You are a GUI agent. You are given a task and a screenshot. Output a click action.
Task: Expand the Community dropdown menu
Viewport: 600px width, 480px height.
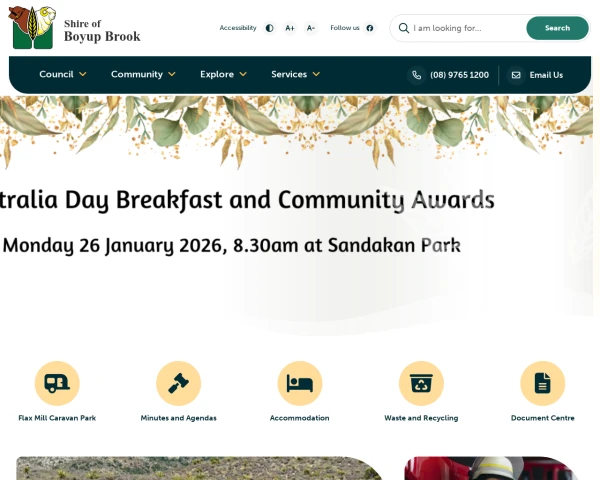143,74
